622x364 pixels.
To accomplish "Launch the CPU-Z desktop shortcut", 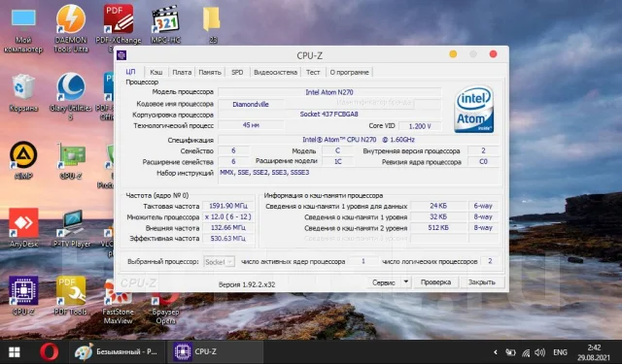I will point(23,296).
